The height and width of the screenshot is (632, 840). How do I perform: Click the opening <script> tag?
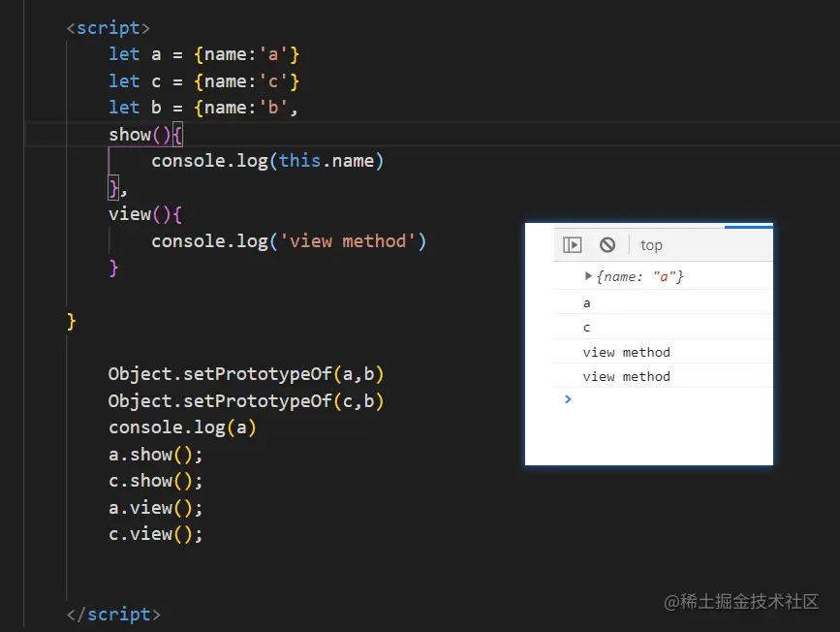(x=109, y=28)
